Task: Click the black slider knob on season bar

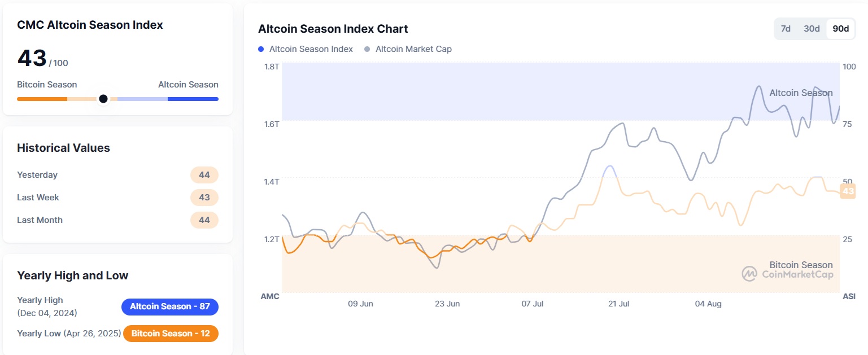Action: click(103, 99)
